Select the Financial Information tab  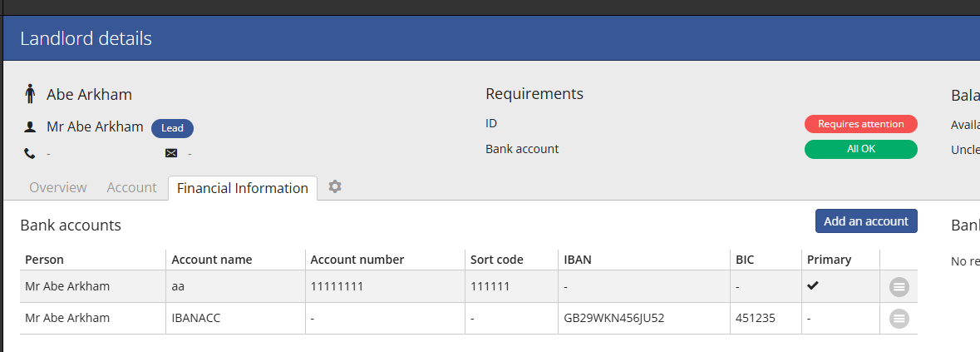(242, 188)
